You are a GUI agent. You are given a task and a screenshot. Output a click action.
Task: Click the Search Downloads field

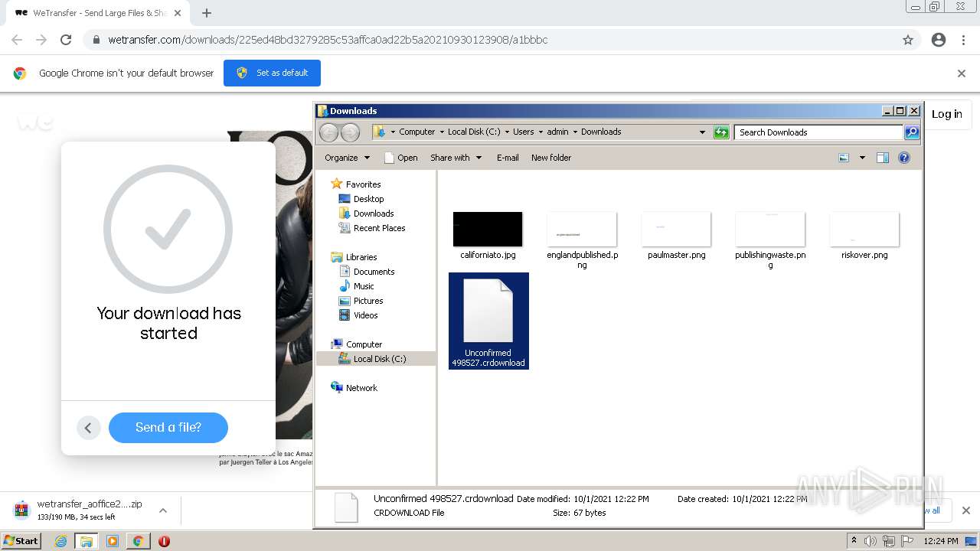[819, 132]
